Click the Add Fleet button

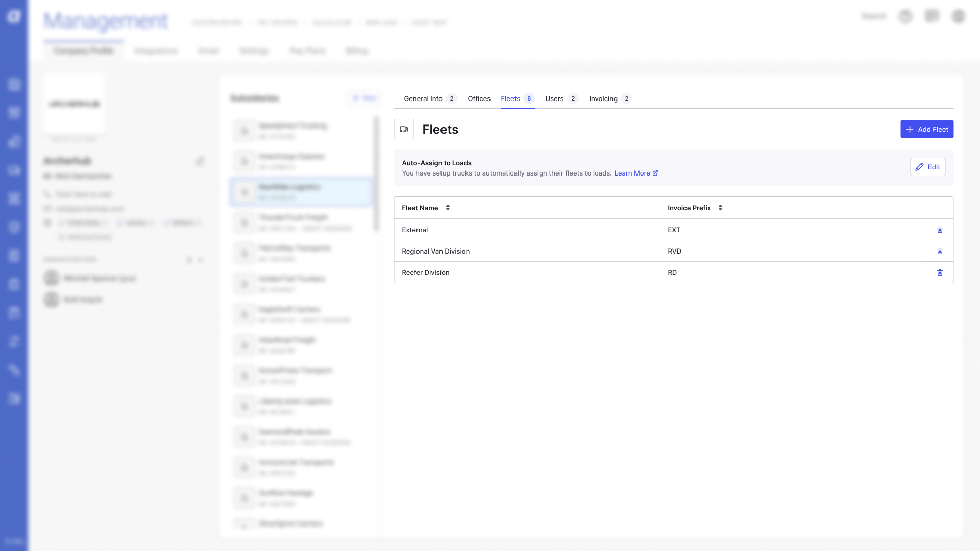click(x=927, y=129)
